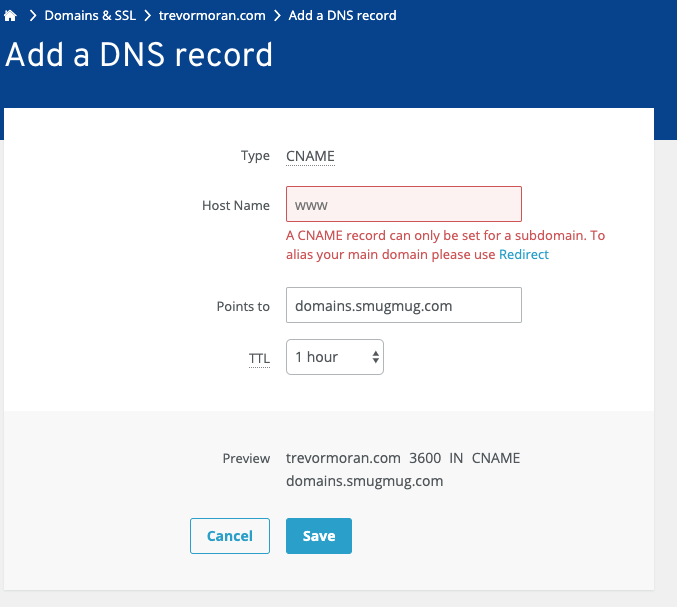The height and width of the screenshot is (607, 677).
Task: Click the Host Name label
Action: 236,205
